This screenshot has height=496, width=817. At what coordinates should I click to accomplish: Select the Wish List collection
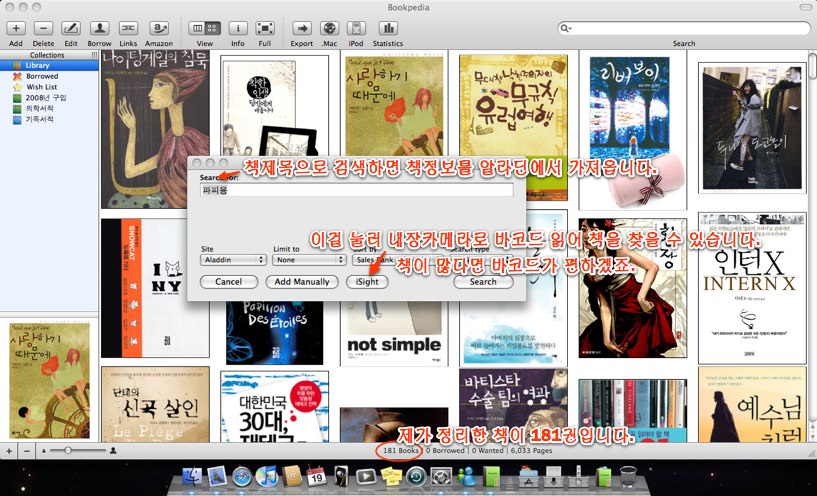[x=49, y=87]
